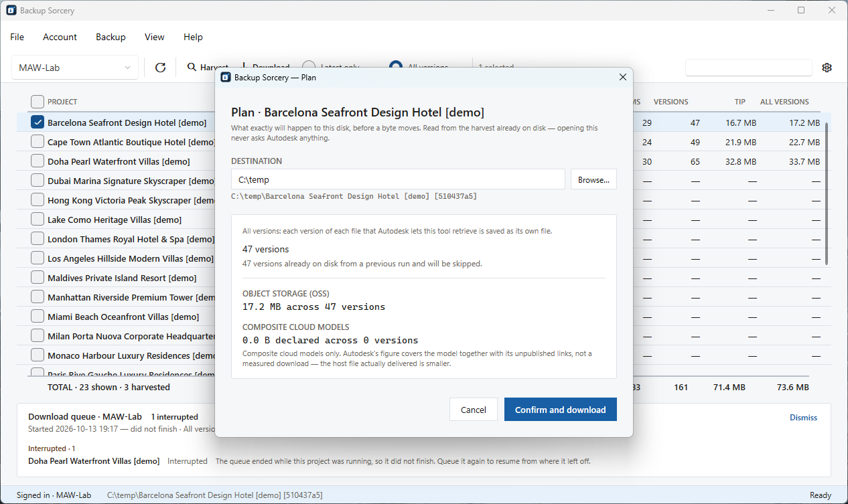
Task: Click the project list vertical scrollbar
Action: [x=827, y=193]
